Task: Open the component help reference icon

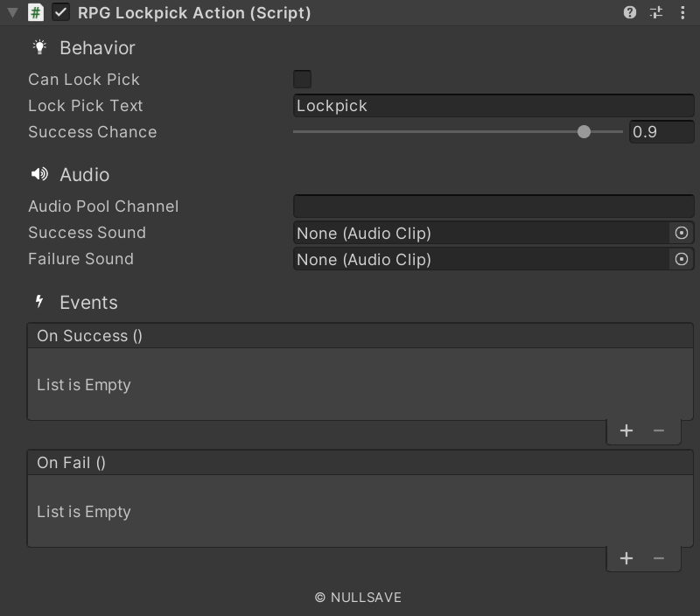Action: click(630, 13)
